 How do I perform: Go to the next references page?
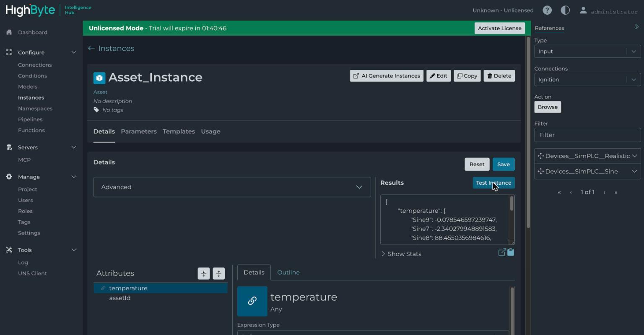point(604,192)
